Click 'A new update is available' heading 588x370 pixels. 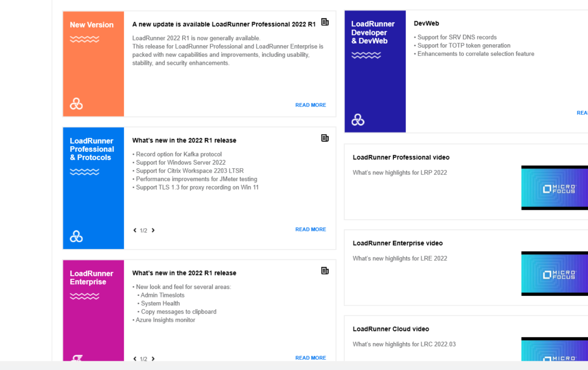(224, 24)
